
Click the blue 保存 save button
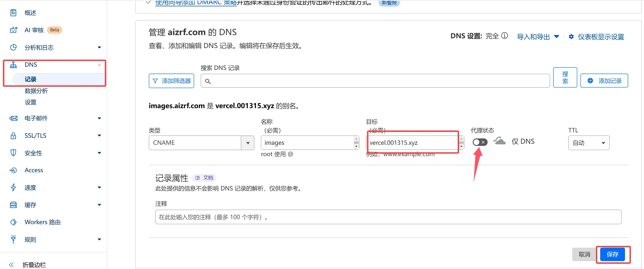[x=612, y=254]
